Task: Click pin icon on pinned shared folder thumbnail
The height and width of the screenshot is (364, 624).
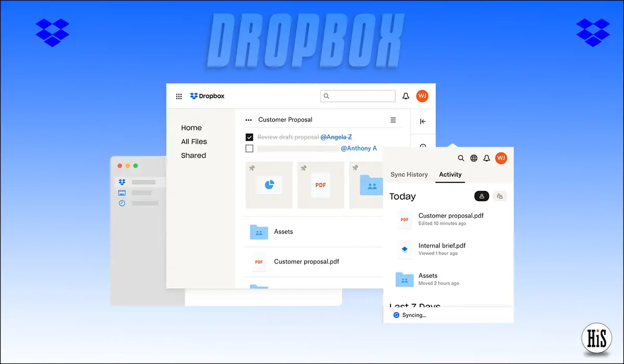Action: tap(356, 168)
